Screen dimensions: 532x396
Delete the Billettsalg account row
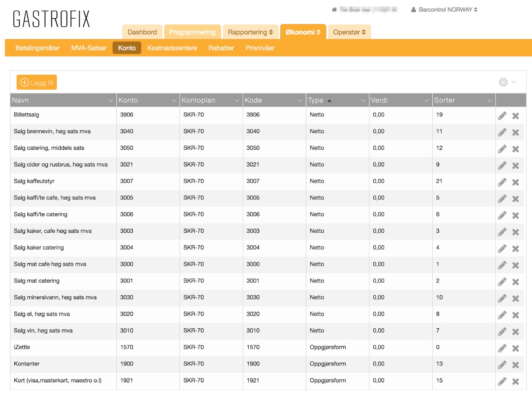coord(516,116)
